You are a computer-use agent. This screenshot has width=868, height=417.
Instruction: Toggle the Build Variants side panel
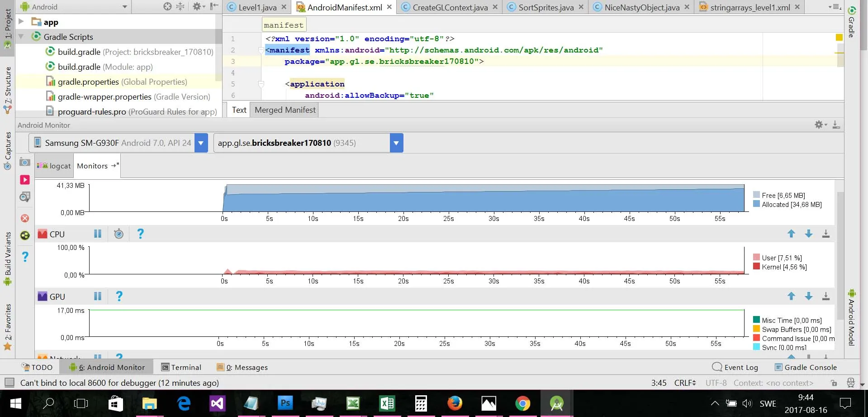tap(8, 259)
